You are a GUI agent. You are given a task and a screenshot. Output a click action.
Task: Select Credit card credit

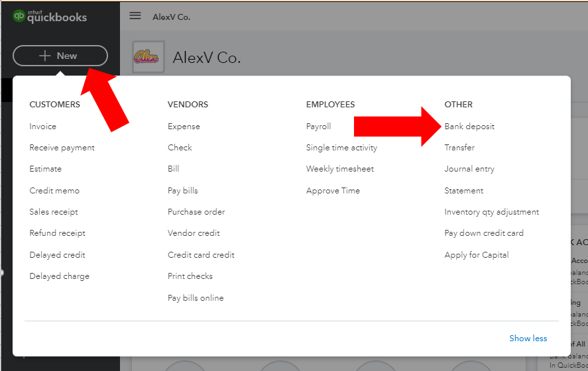(x=201, y=255)
